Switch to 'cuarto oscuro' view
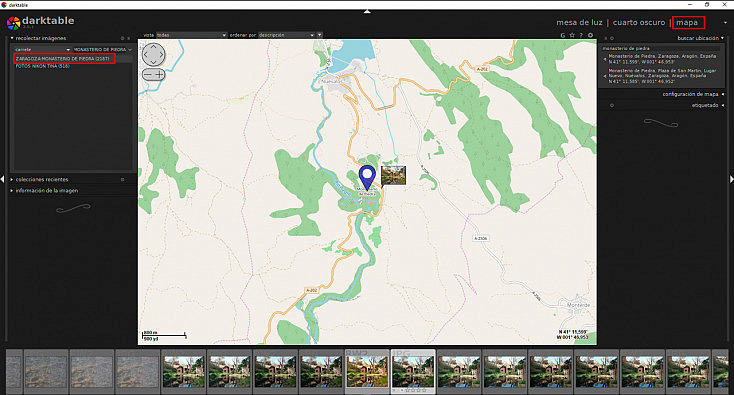Screen dimensions: 734x395 [639, 22]
